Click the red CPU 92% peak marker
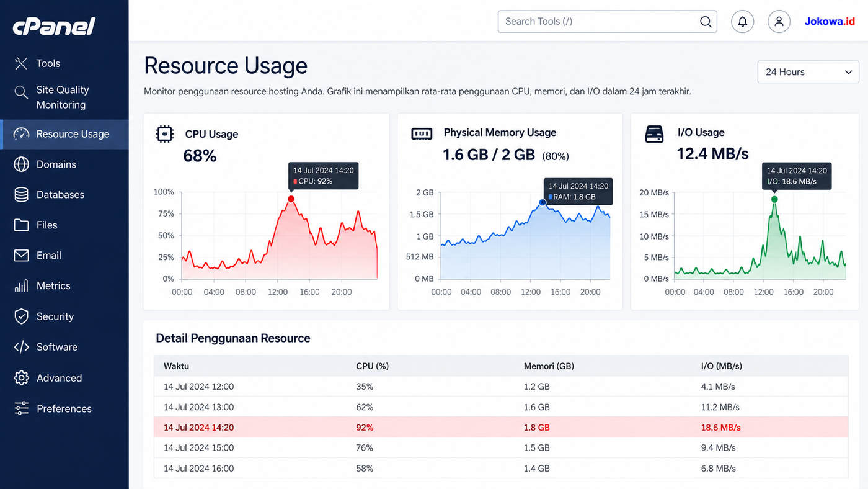The height and width of the screenshot is (489, 868). 291,199
